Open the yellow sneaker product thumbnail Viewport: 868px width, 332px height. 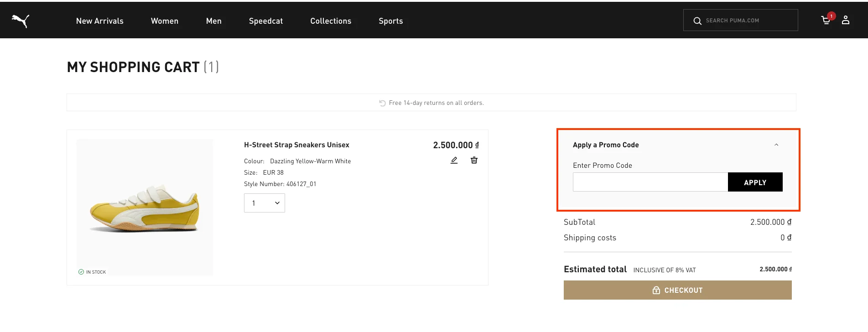point(145,207)
